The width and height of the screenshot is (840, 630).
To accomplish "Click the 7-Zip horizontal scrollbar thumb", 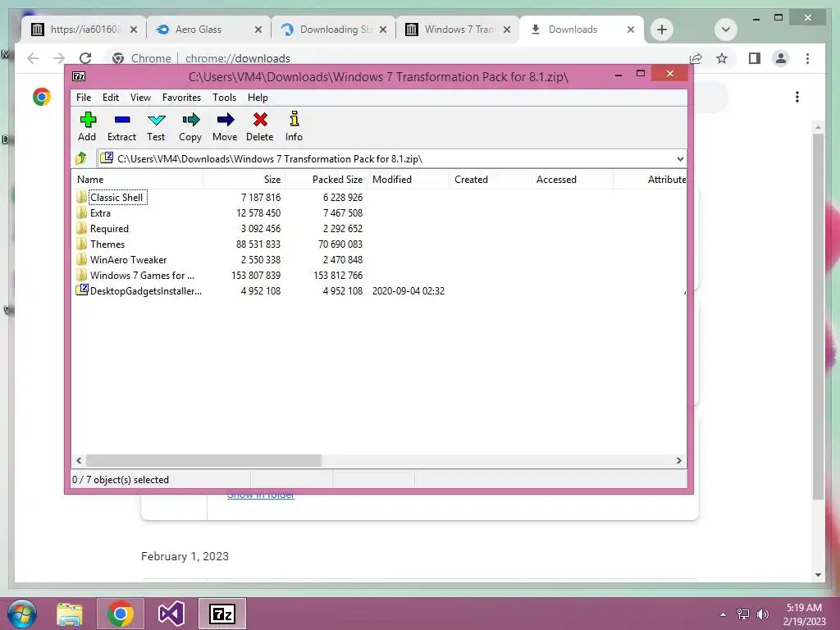I will [203, 461].
